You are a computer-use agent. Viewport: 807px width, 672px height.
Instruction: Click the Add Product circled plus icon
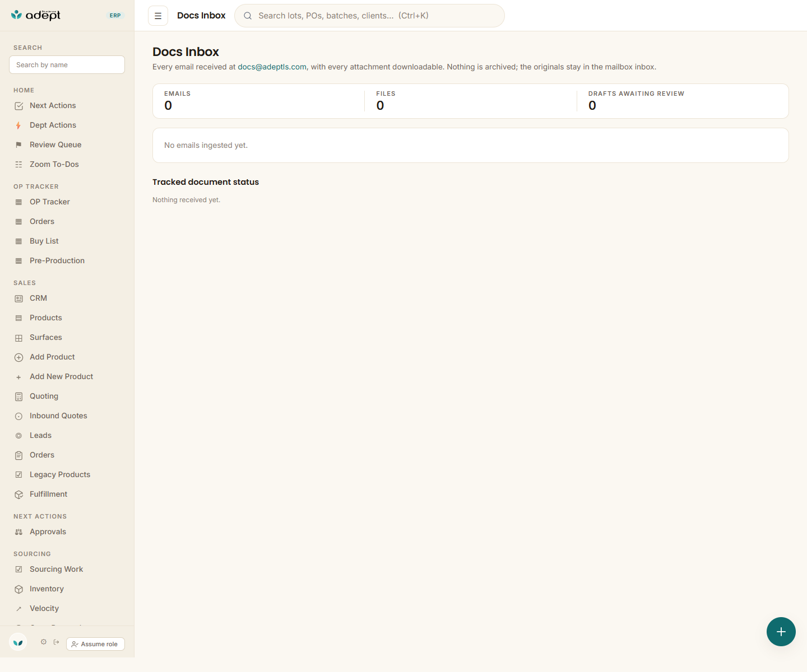18,357
